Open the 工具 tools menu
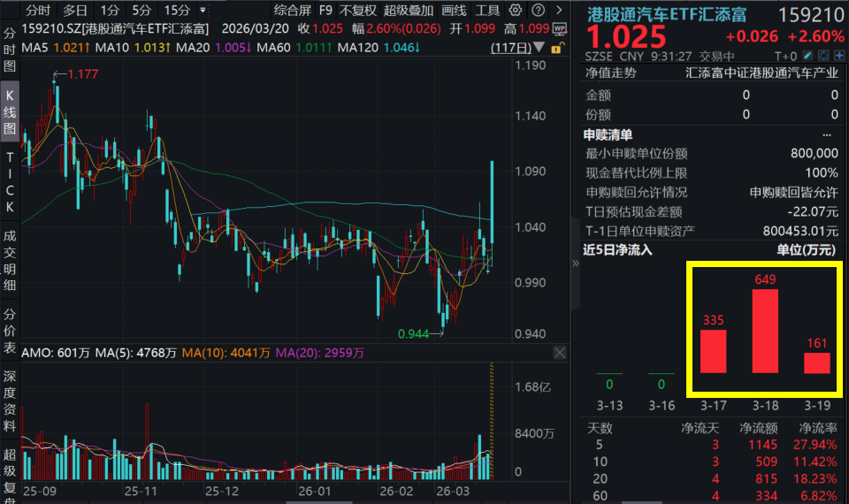The image size is (849, 504). (487, 10)
